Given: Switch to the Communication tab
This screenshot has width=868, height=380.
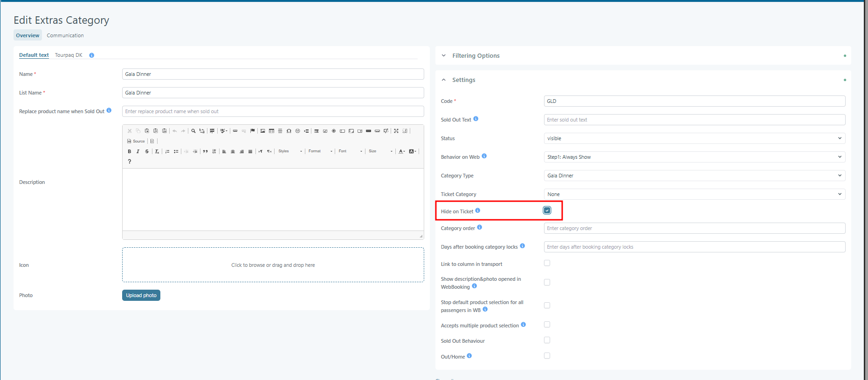Looking at the screenshot, I should 65,35.
